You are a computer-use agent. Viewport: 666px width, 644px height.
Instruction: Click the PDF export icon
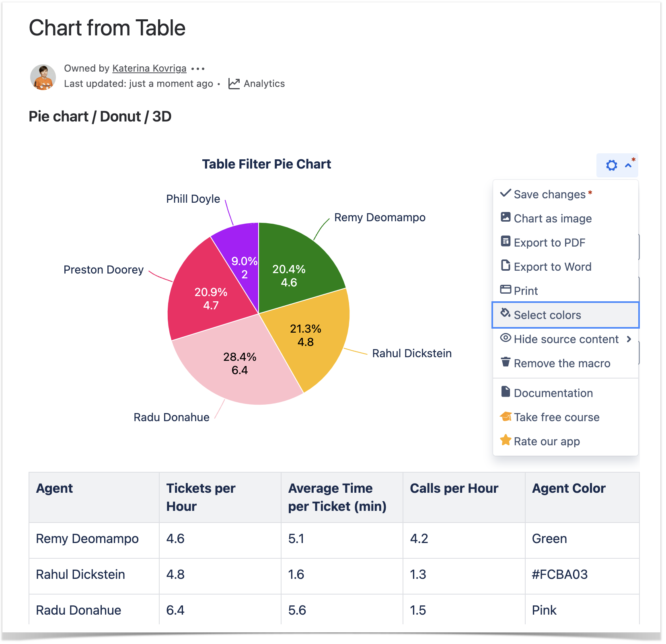(506, 241)
